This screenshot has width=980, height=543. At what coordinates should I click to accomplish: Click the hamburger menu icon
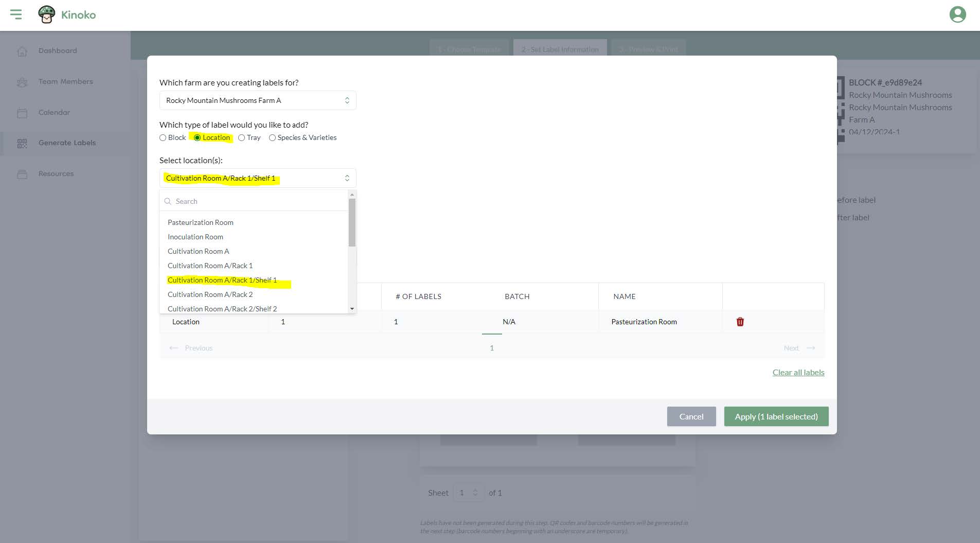(16, 14)
